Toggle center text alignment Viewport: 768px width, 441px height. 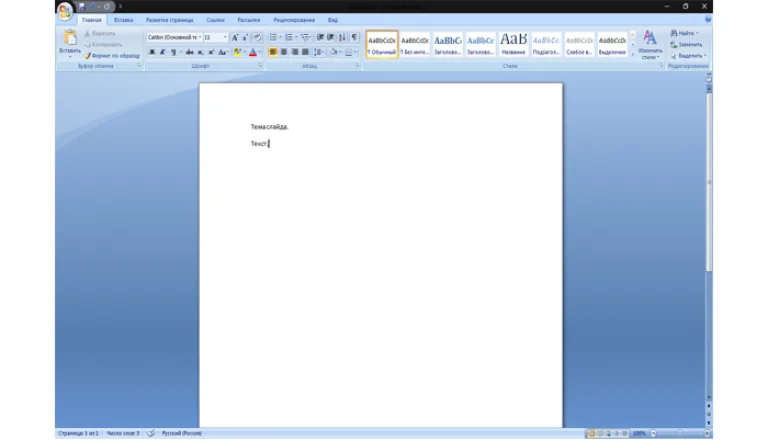[x=284, y=52]
